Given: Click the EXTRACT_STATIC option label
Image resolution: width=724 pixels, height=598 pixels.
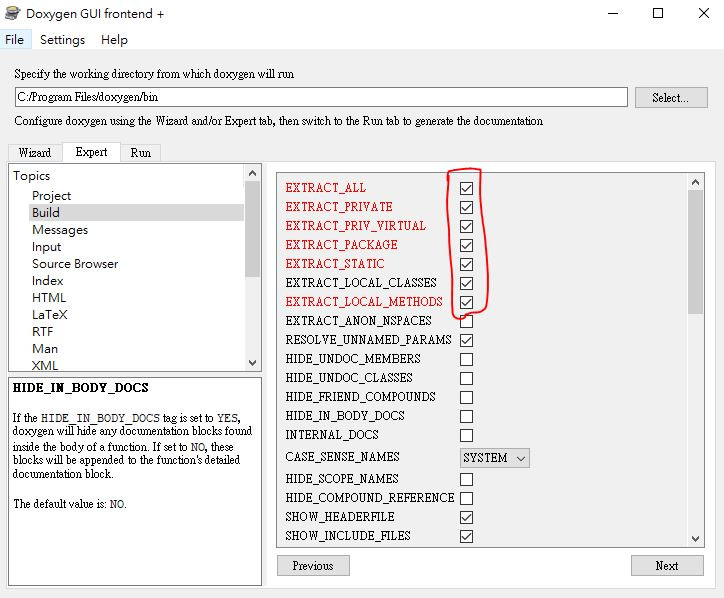Looking at the screenshot, I should click(x=335, y=264).
